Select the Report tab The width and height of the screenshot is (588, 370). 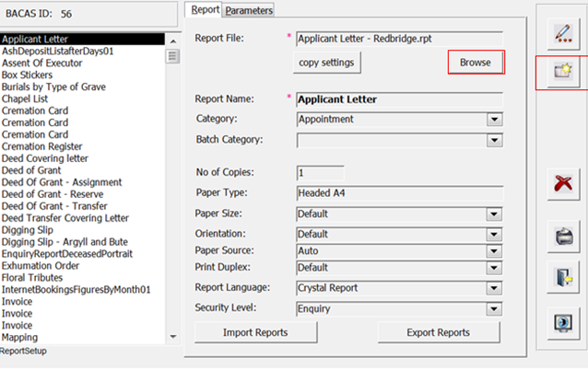pyautogui.click(x=205, y=10)
